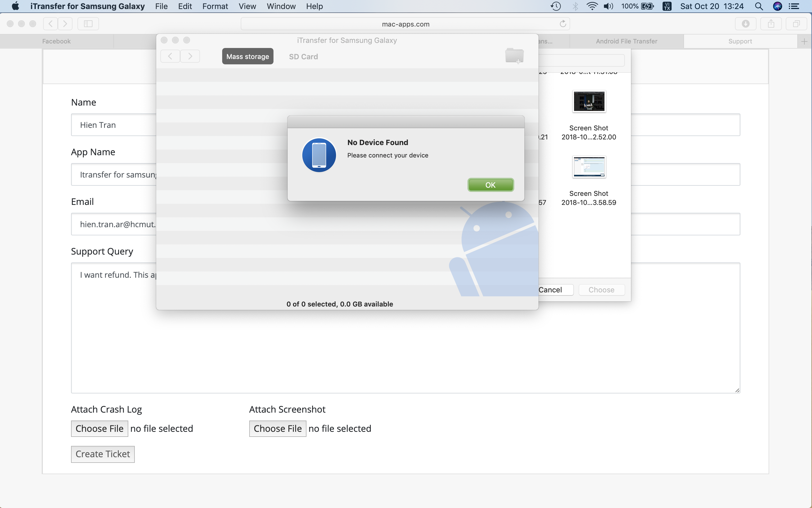Click the Choose button in file dialog
The image size is (812, 508).
[x=602, y=290]
